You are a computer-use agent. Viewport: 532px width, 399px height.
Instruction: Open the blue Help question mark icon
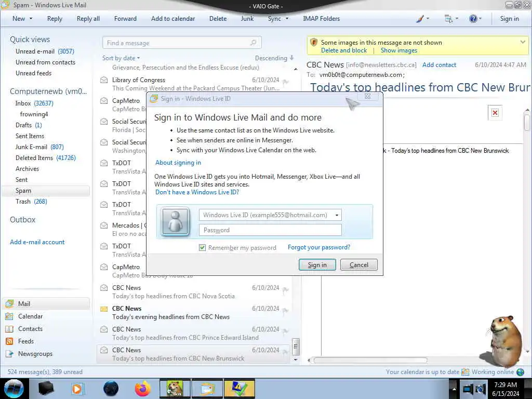473,19
